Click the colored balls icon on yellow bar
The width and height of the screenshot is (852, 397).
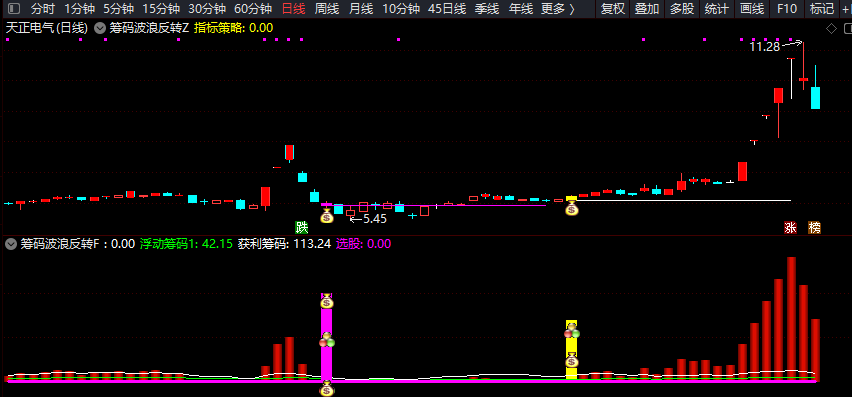572,330
